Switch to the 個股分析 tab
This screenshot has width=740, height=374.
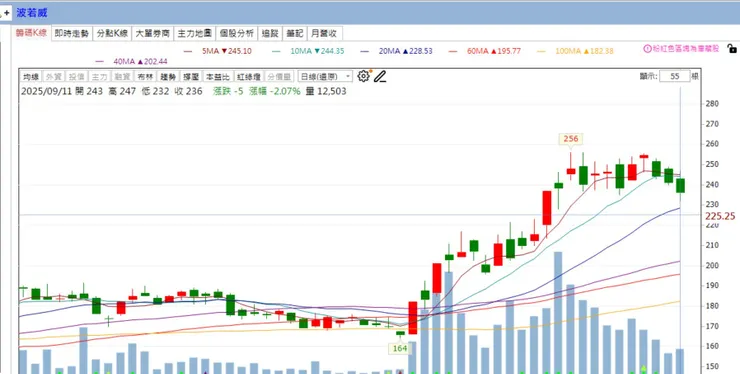click(237, 34)
